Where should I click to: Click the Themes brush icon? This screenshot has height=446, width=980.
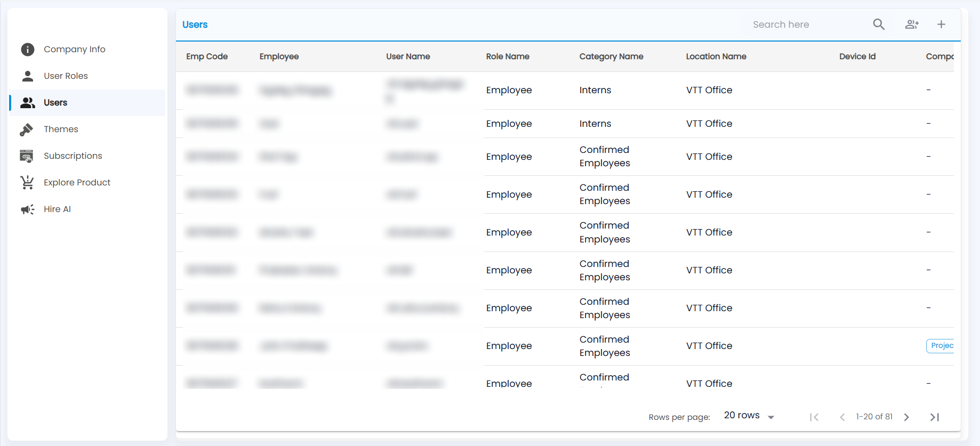coord(27,129)
